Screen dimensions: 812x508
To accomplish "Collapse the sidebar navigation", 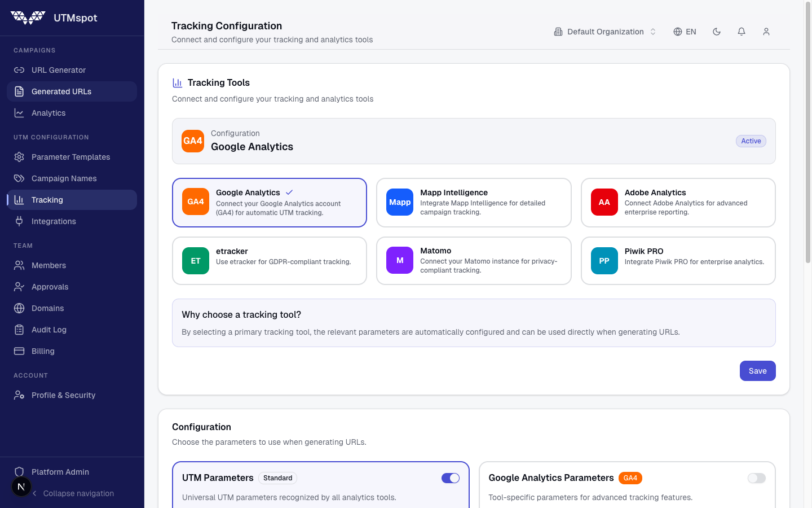I will (72, 493).
